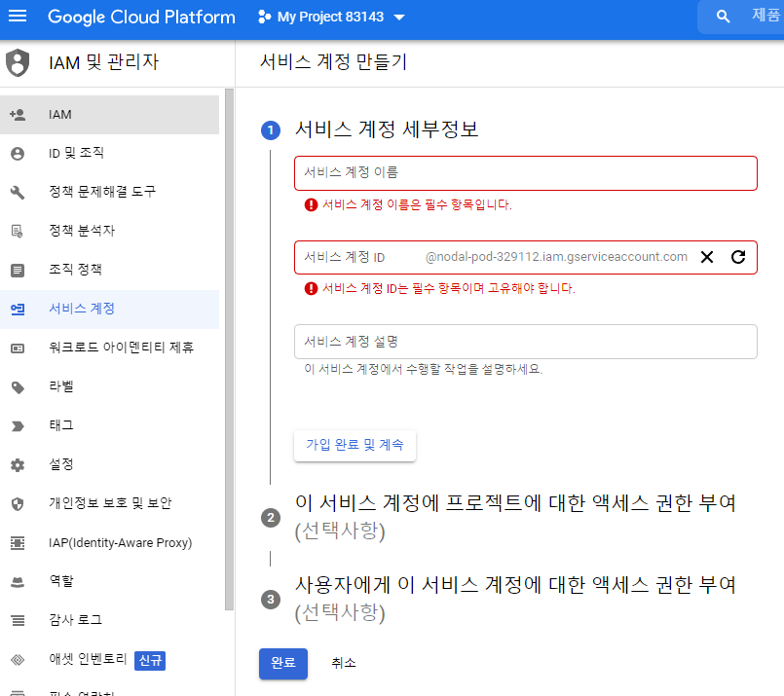
Task: Click the hat icon for 역할
Action: pyautogui.click(x=18, y=582)
